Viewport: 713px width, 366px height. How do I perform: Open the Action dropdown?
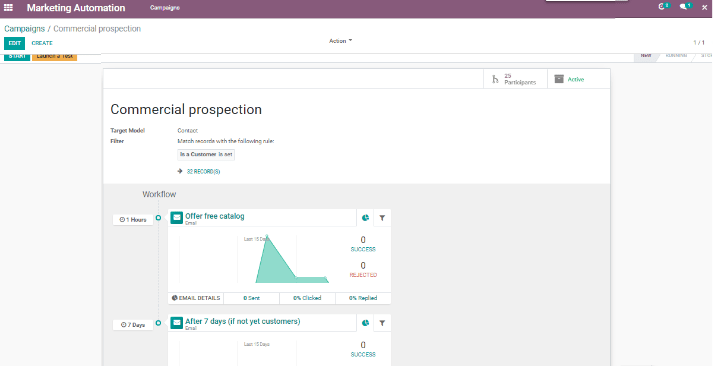(x=341, y=41)
